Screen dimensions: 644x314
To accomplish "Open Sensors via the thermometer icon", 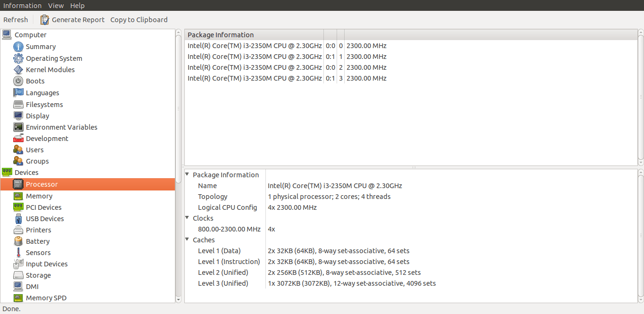I will tap(18, 253).
